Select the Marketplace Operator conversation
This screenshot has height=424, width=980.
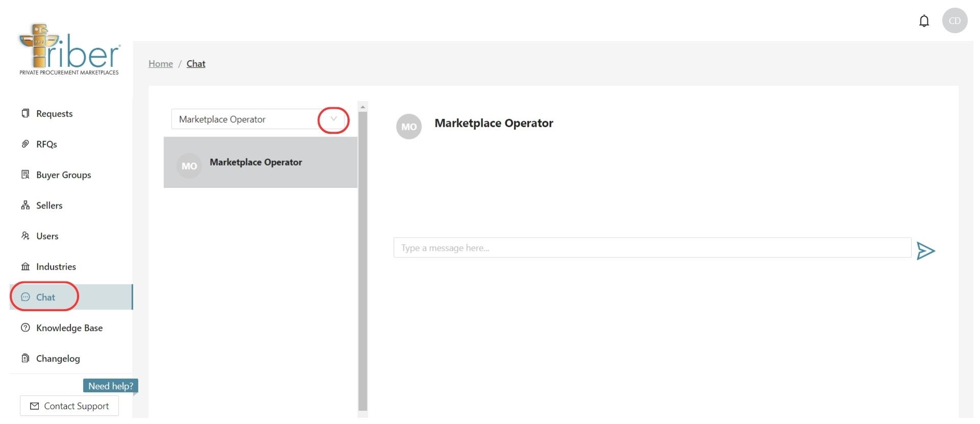[260, 162]
